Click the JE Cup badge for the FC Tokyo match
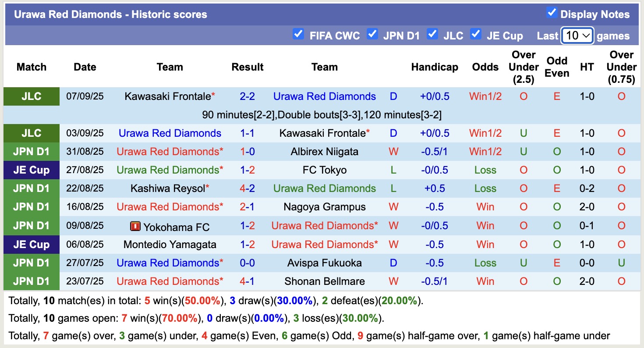The width and height of the screenshot is (644, 348). [x=31, y=170]
